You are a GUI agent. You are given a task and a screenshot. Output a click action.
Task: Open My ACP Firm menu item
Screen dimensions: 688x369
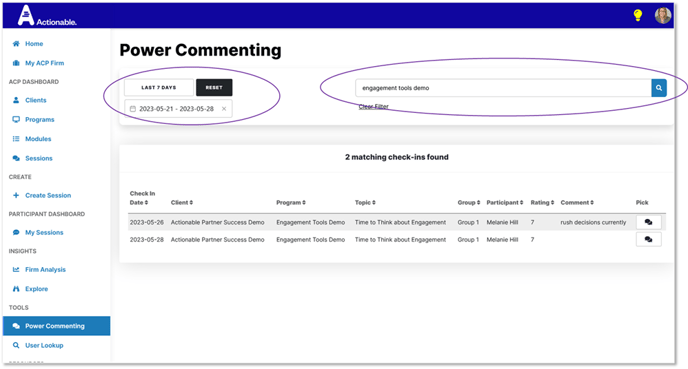point(44,63)
